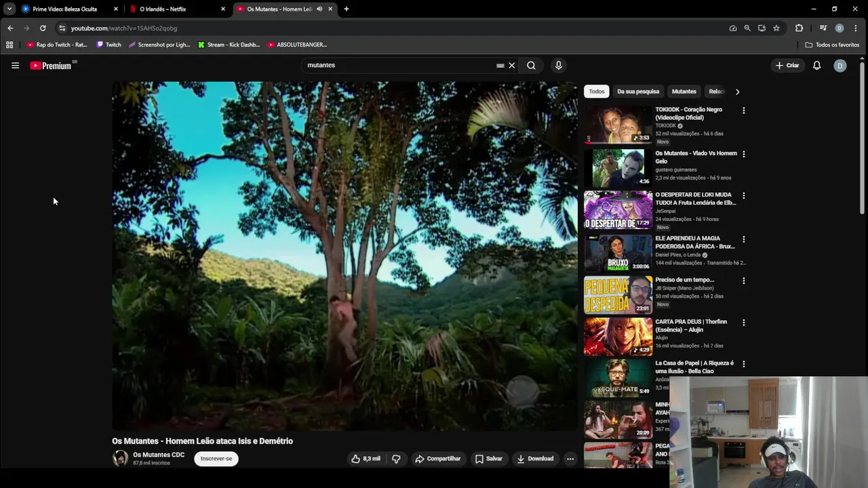
Task: Save video with Salvar button
Action: 489,459
